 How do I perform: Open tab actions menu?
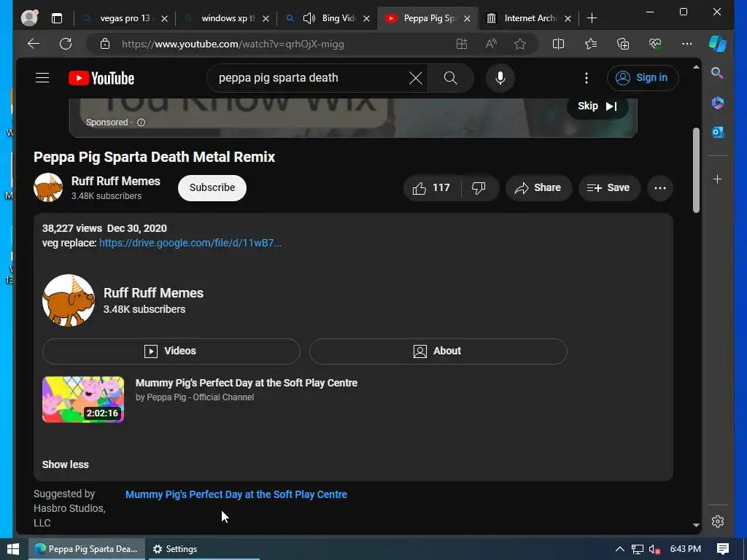click(57, 18)
